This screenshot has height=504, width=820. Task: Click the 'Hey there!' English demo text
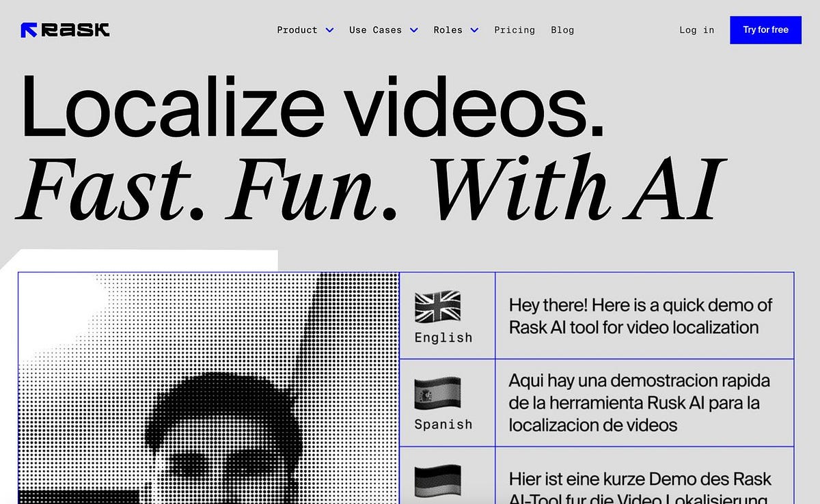click(641, 316)
